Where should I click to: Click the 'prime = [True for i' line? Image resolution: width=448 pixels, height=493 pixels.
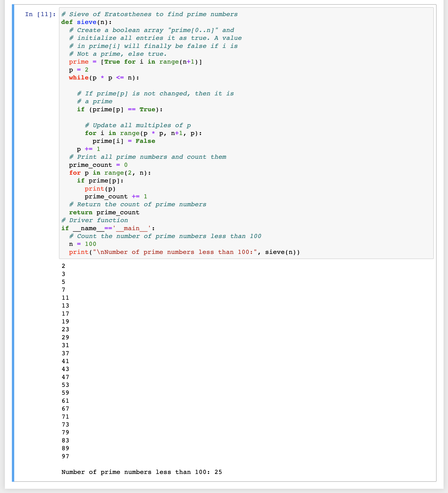point(135,62)
